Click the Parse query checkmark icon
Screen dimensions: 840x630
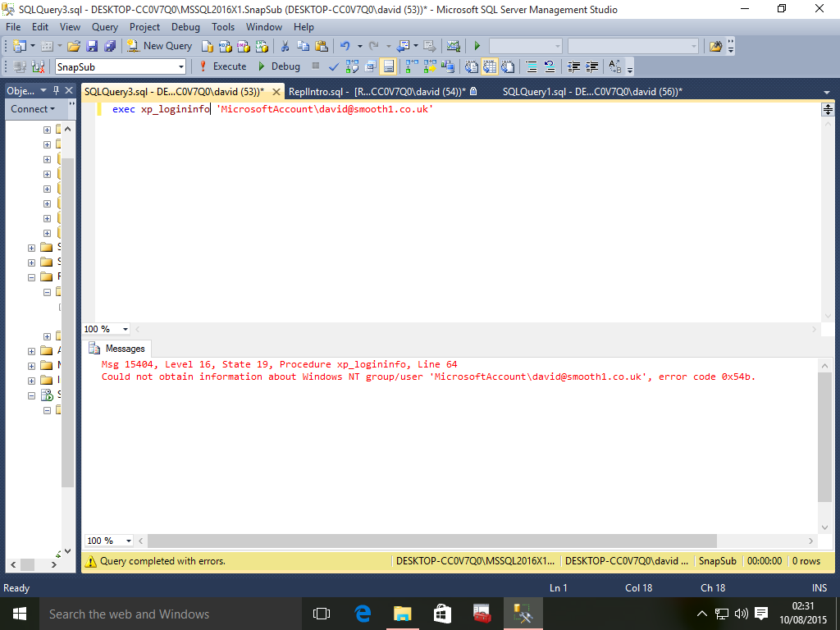coord(334,66)
